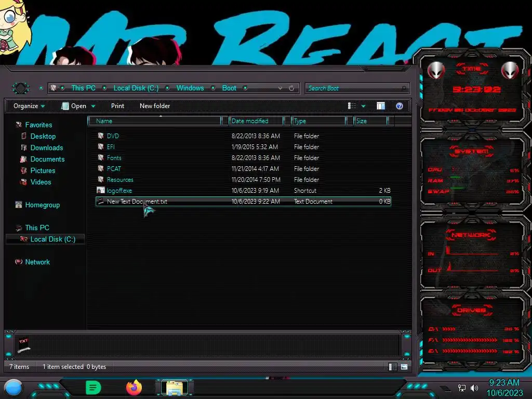Sort by Type column

pyautogui.click(x=318, y=121)
